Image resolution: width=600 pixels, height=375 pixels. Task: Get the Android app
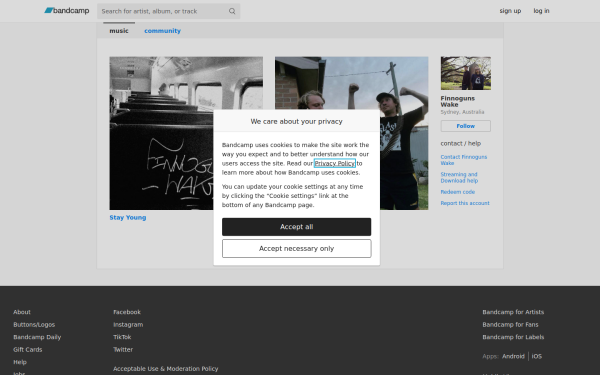pyautogui.click(x=513, y=356)
